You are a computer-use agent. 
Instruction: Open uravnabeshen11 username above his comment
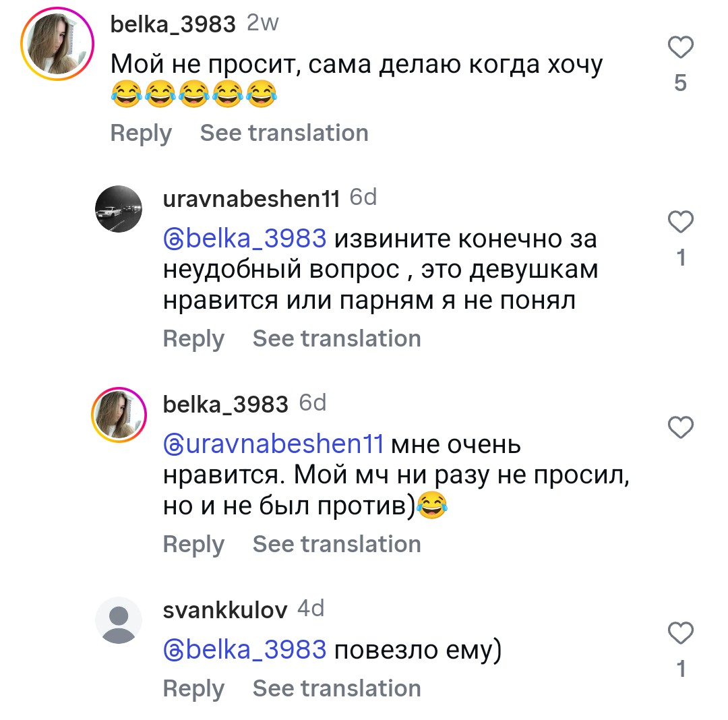[x=251, y=199]
